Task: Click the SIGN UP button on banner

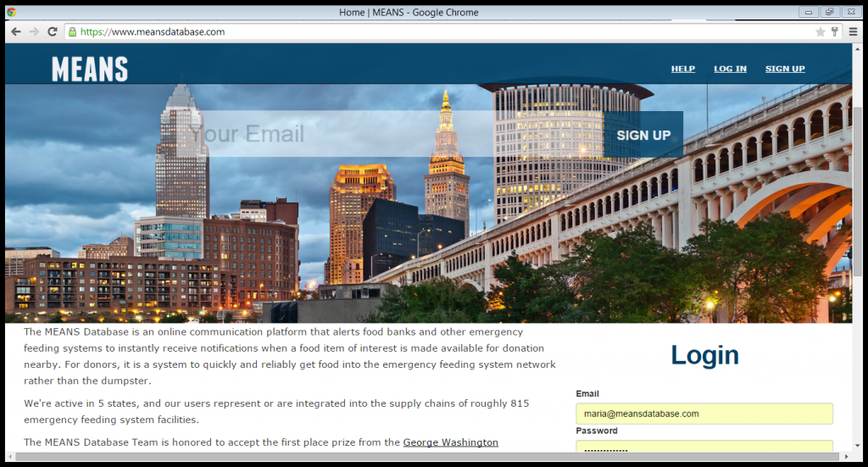Action: [x=643, y=135]
